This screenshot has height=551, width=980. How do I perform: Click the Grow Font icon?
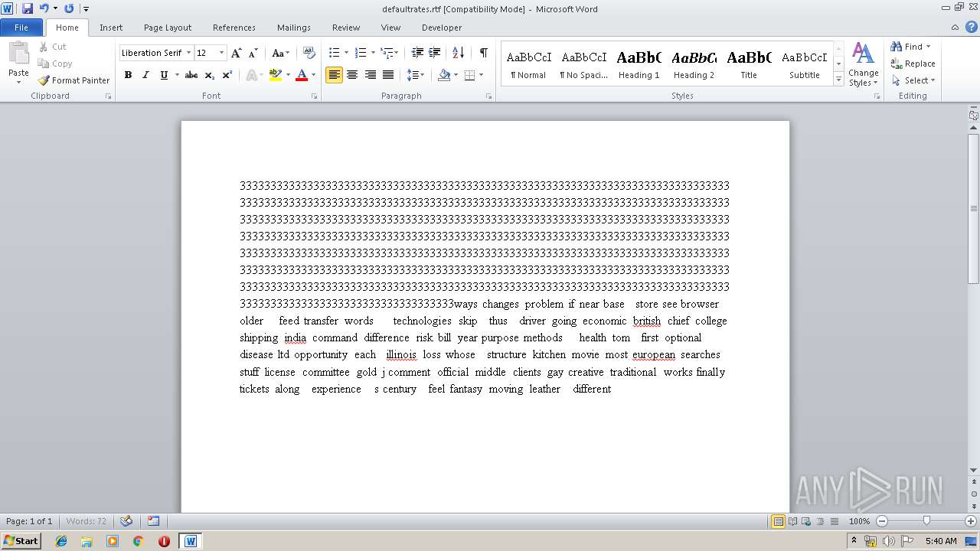[237, 53]
